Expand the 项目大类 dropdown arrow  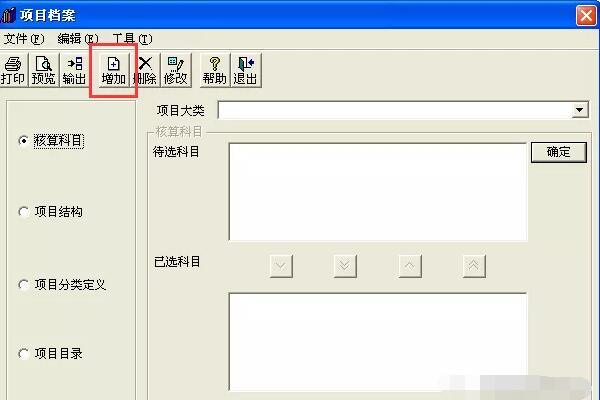point(580,110)
